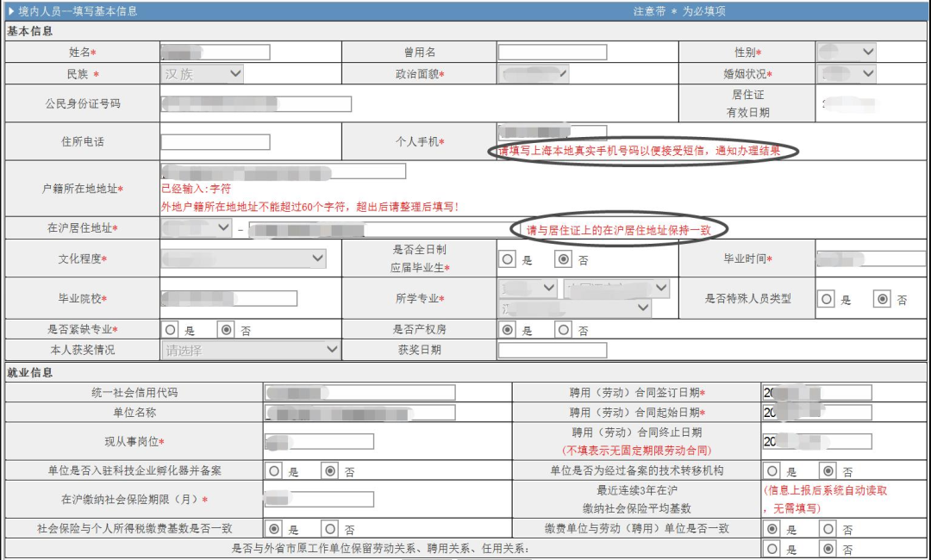Screen dimensions: 931x560
Task: Open the 政治面貌 dropdown
Action: point(533,74)
